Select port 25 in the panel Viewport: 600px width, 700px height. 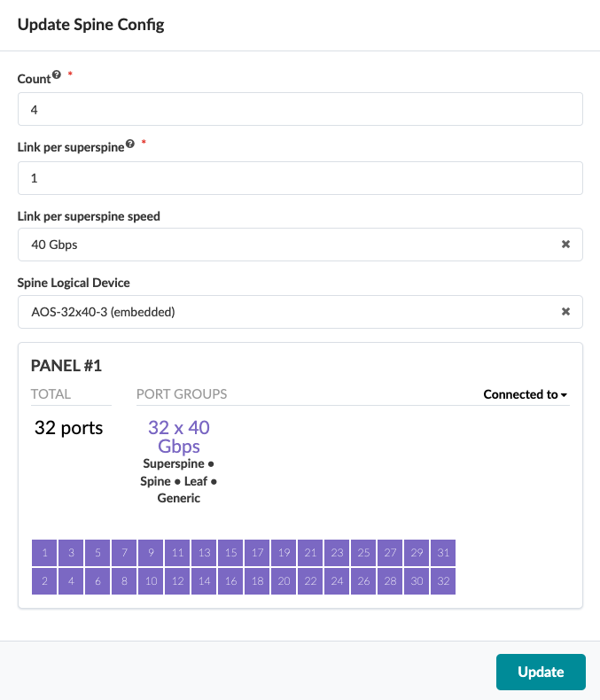pos(363,553)
